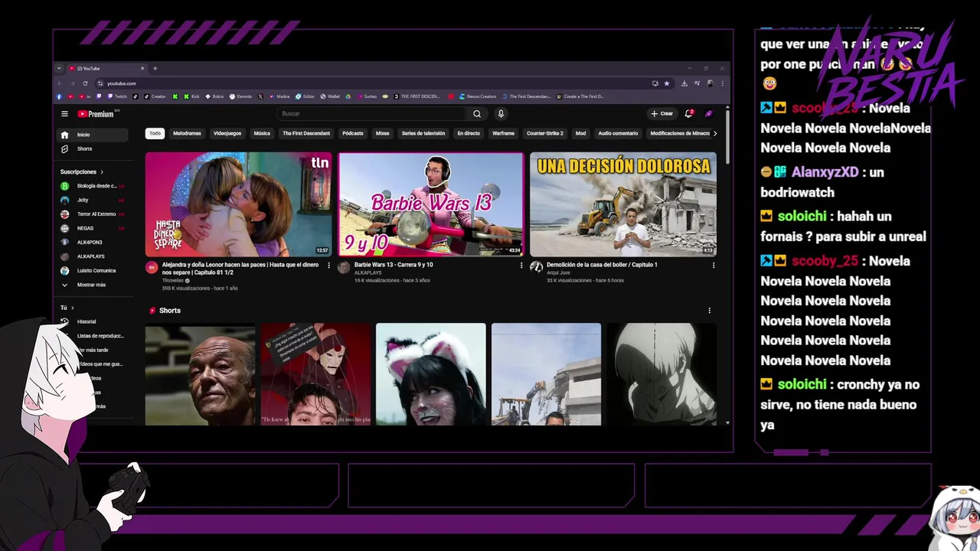Viewport: 980px width, 551px height.
Task: Play the Barbie Wars 13 video thumbnail
Action: point(431,204)
